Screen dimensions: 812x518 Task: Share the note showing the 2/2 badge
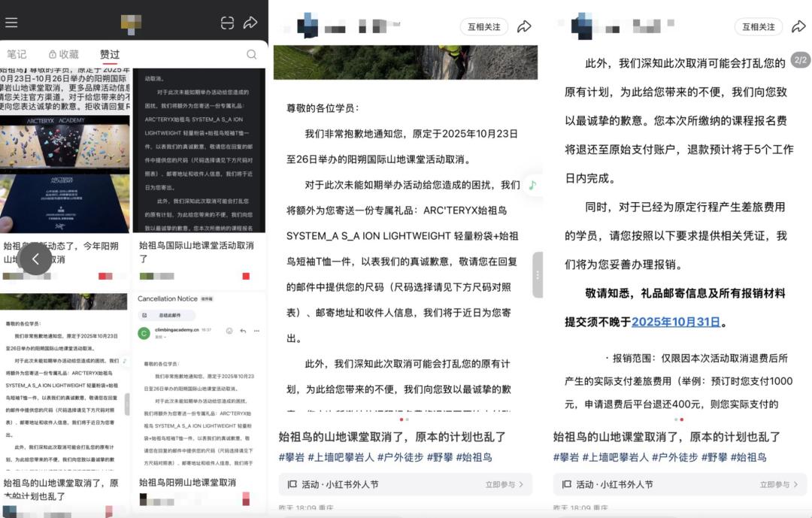click(798, 27)
